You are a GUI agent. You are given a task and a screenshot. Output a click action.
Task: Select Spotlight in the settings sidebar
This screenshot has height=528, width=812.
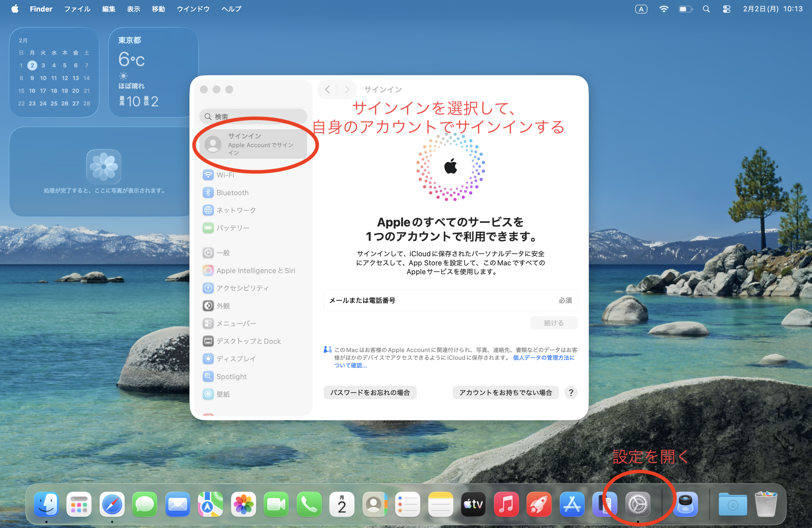tap(253, 377)
